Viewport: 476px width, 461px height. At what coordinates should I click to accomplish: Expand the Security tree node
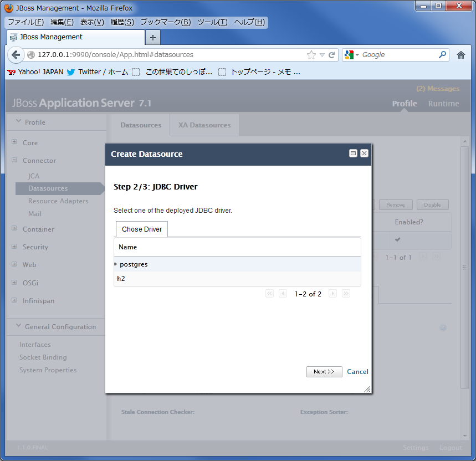[x=14, y=246]
